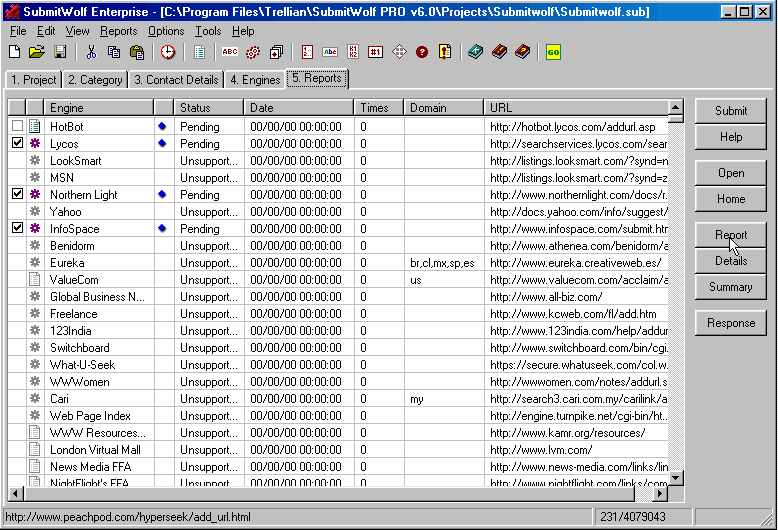
Task: Tick the HotBot checkbox
Action: [17, 126]
